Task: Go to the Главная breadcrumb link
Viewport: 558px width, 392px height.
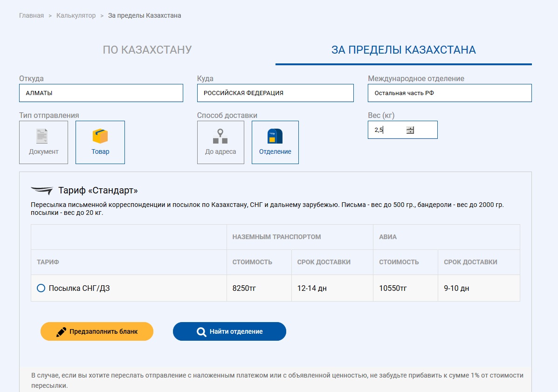Action: [x=31, y=15]
